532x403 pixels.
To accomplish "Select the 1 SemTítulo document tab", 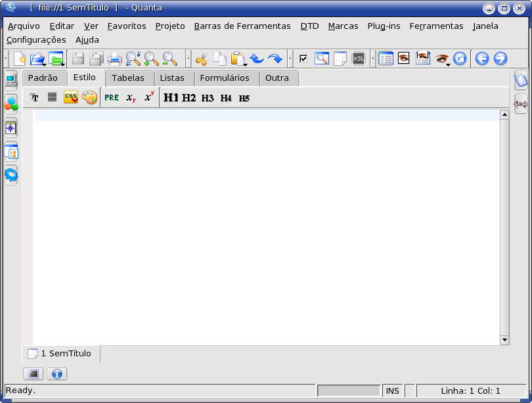I will click(x=61, y=354).
